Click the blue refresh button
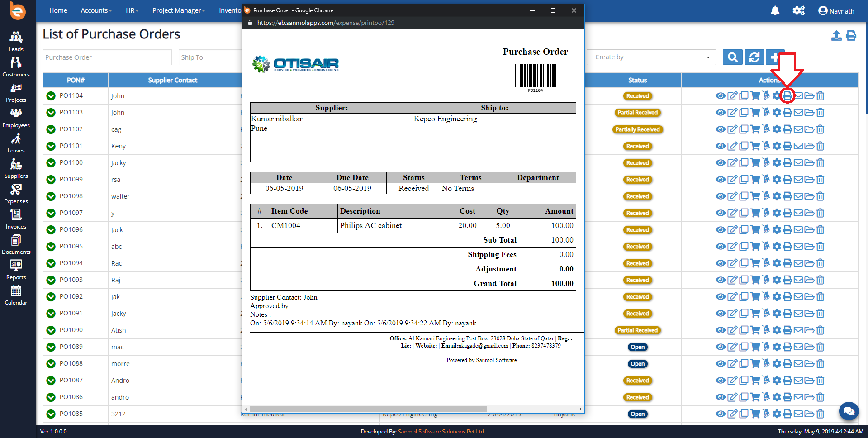This screenshot has height=438, width=868. coord(754,57)
